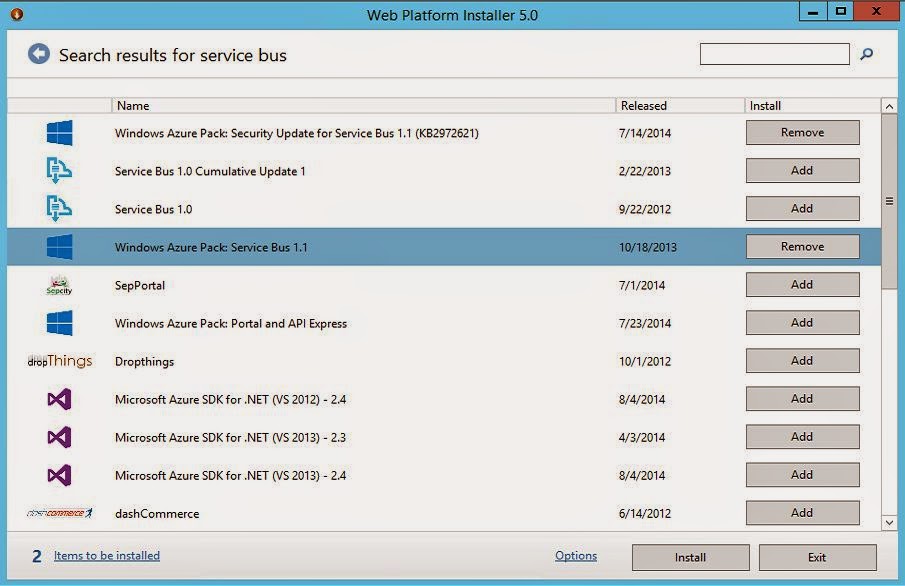The height and width of the screenshot is (586, 905).
Task: Click the Windows icon for Security Update KB2972621
Action: [x=59, y=133]
